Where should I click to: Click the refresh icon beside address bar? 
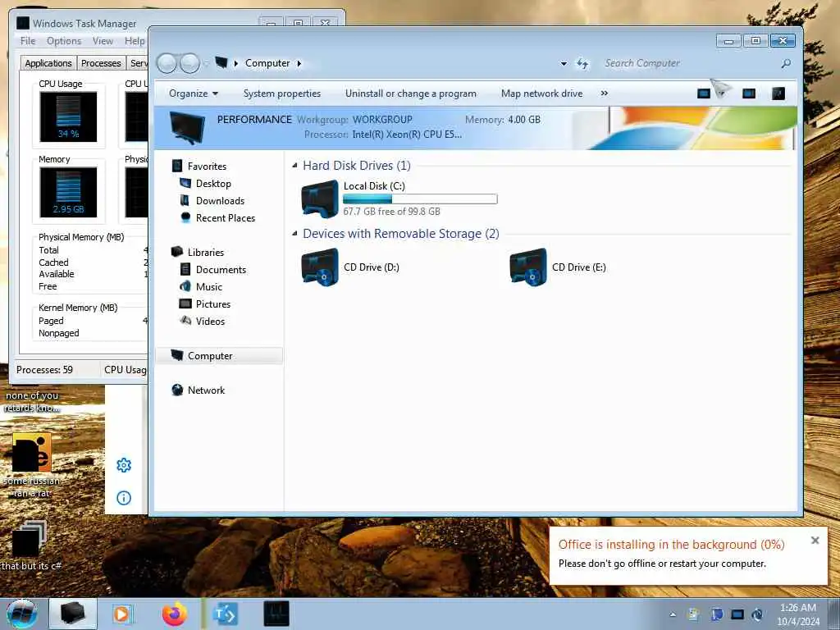coord(582,64)
